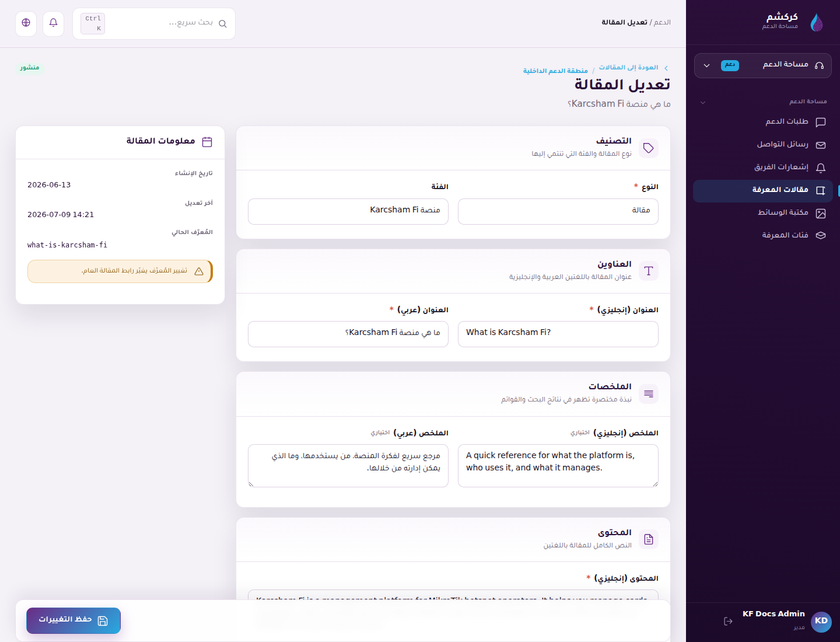Click the creation date 2026-06-13
840x642 pixels.
[49, 185]
